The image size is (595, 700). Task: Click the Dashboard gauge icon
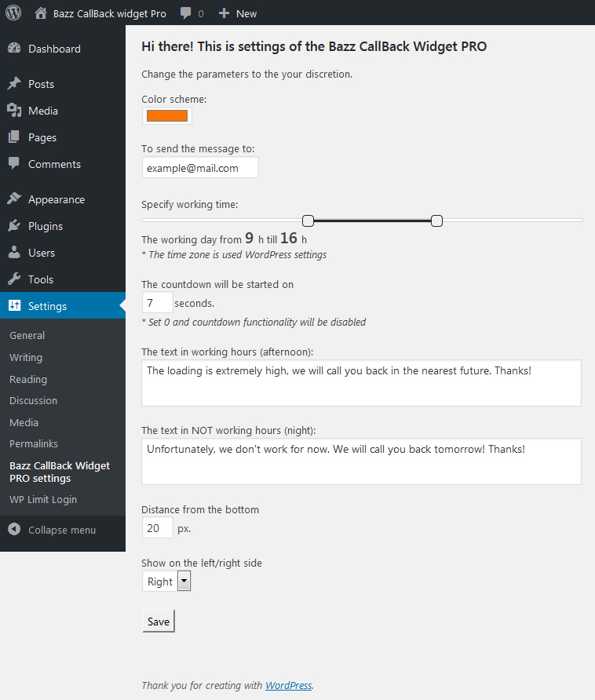[x=14, y=48]
